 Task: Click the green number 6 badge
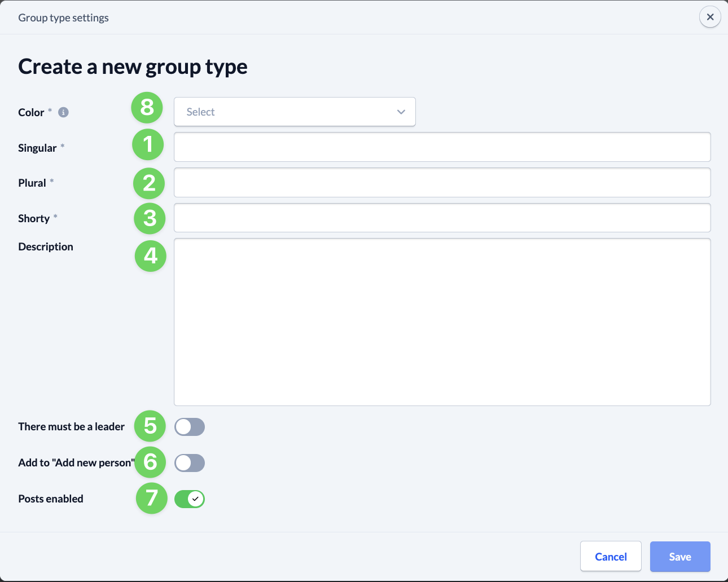(x=150, y=462)
